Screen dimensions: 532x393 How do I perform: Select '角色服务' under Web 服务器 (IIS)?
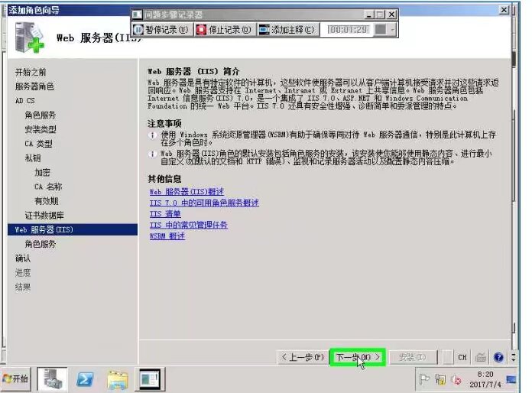(40, 244)
